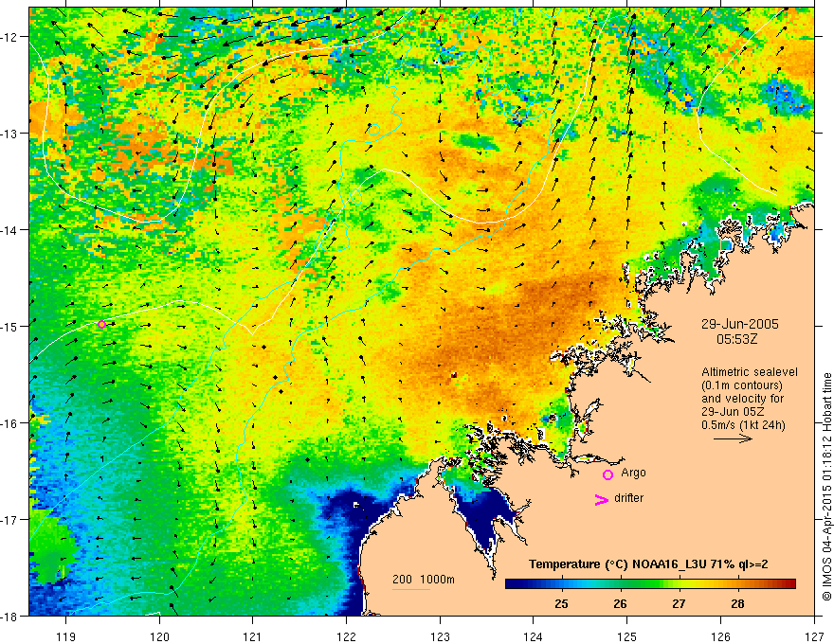Click the 'drifter' legend label
The height and width of the screenshot is (644, 834).
click(x=628, y=498)
